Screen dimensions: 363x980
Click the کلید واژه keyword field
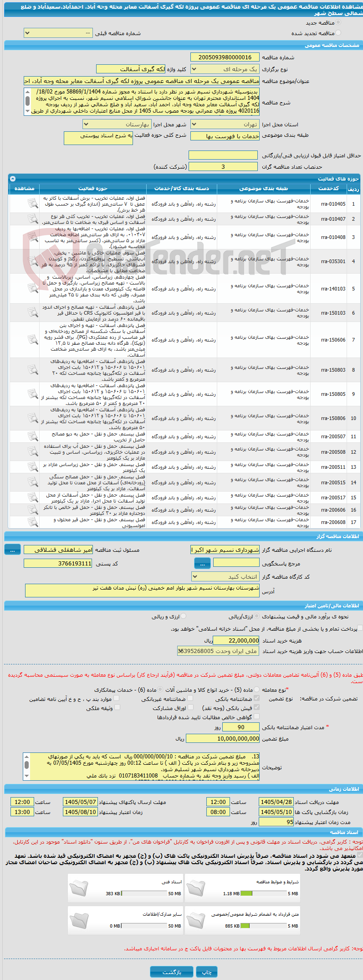tap(131, 69)
